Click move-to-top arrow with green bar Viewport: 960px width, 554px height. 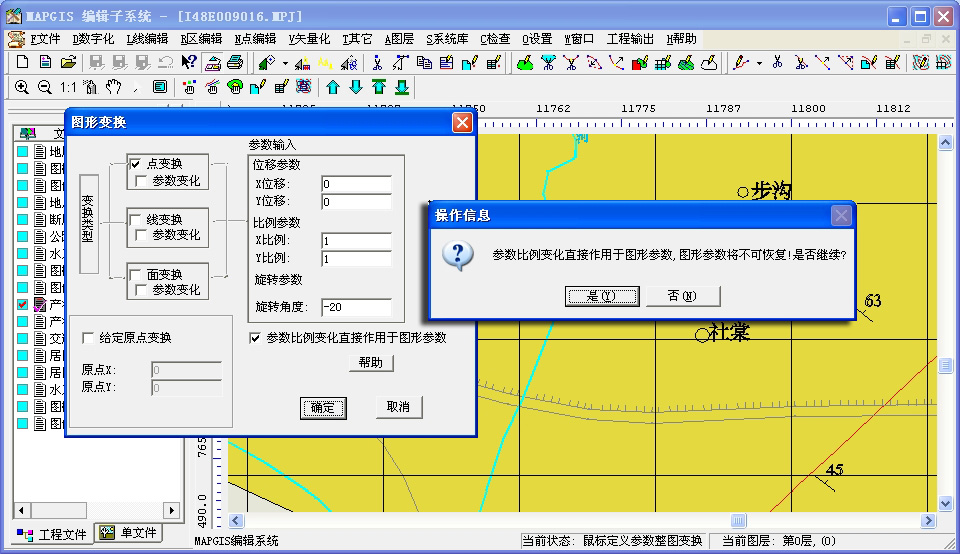pyautogui.click(x=379, y=88)
